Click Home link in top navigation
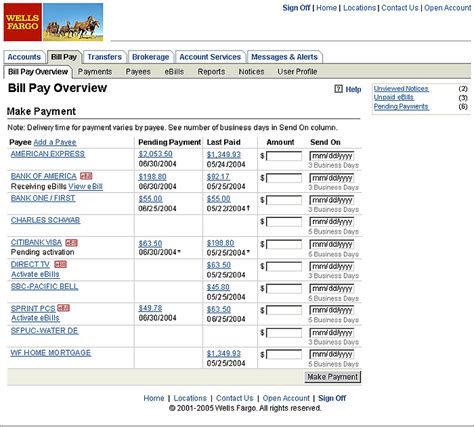This screenshot has width=474, height=427. pos(327,8)
